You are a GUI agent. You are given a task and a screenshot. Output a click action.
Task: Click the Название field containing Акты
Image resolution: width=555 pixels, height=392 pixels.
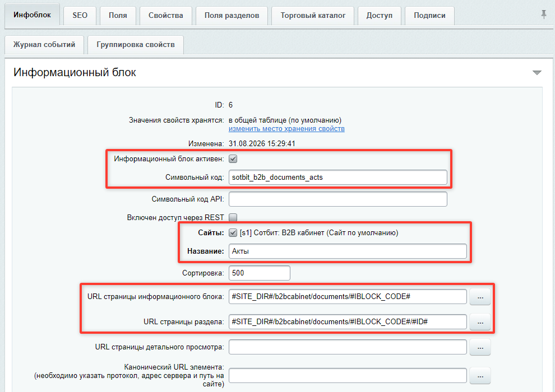coord(348,251)
